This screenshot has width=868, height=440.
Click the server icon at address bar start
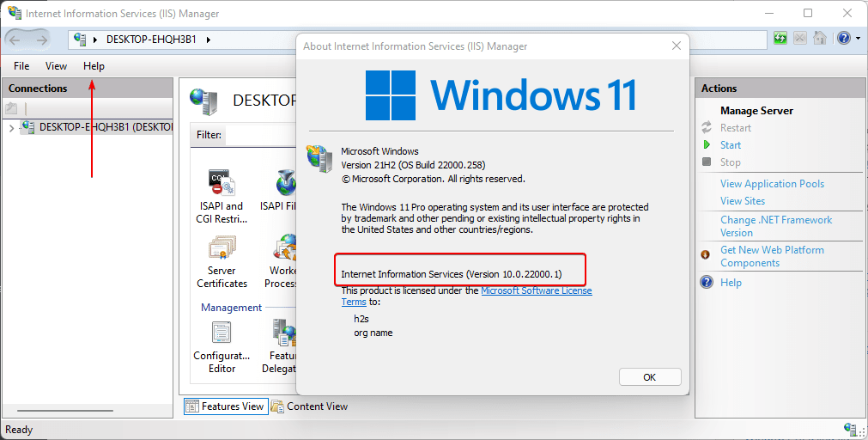click(80, 40)
